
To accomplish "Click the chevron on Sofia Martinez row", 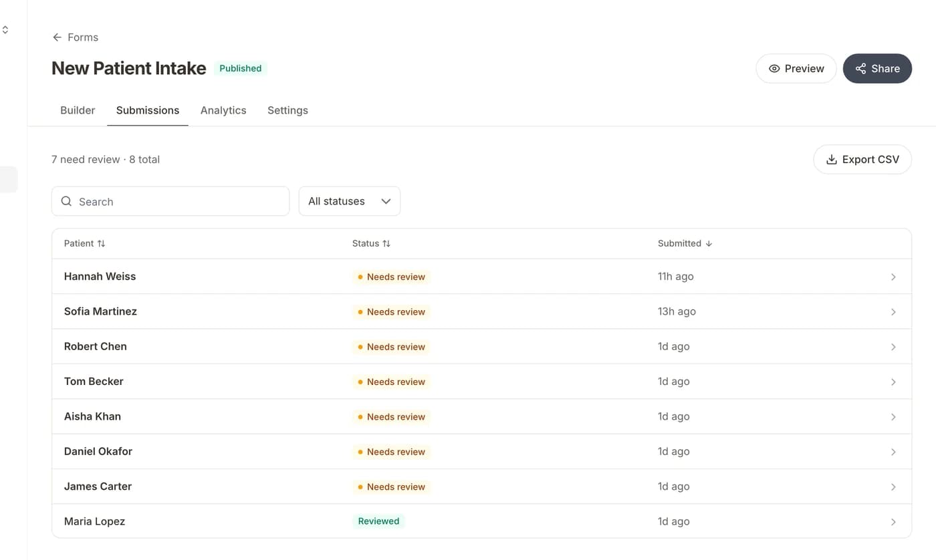I will click(x=893, y=312).
